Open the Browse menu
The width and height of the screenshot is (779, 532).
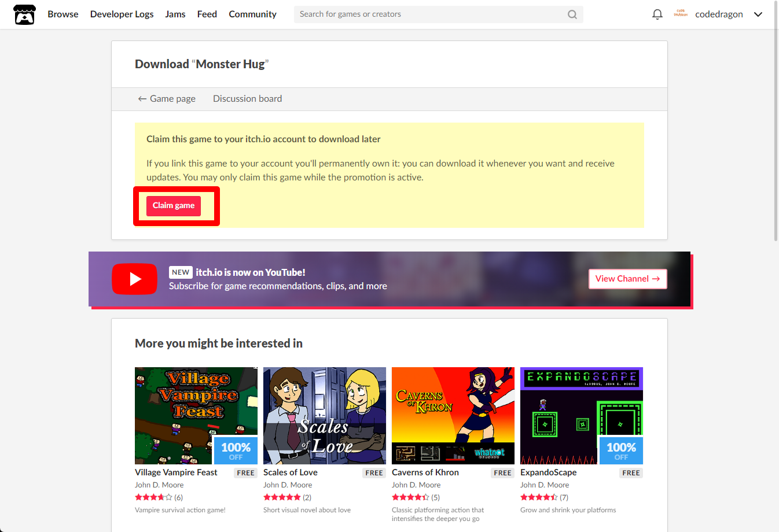63,14
